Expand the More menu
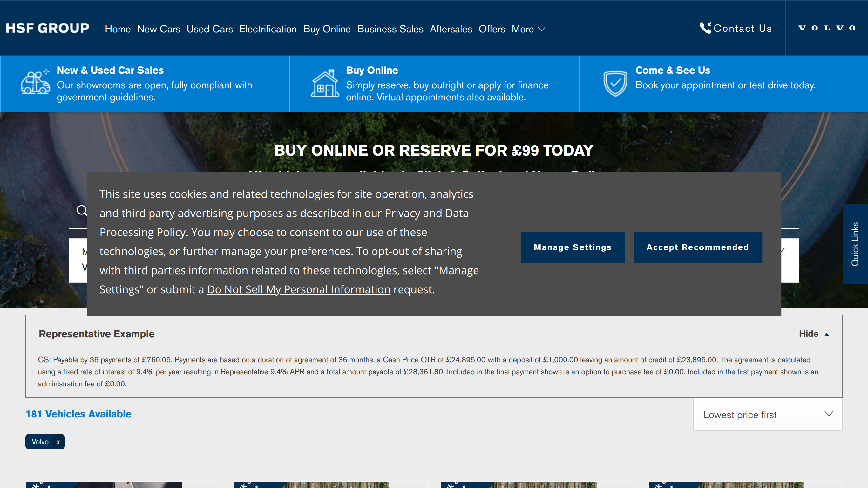The image size is (868, 488). pos(528,29)
